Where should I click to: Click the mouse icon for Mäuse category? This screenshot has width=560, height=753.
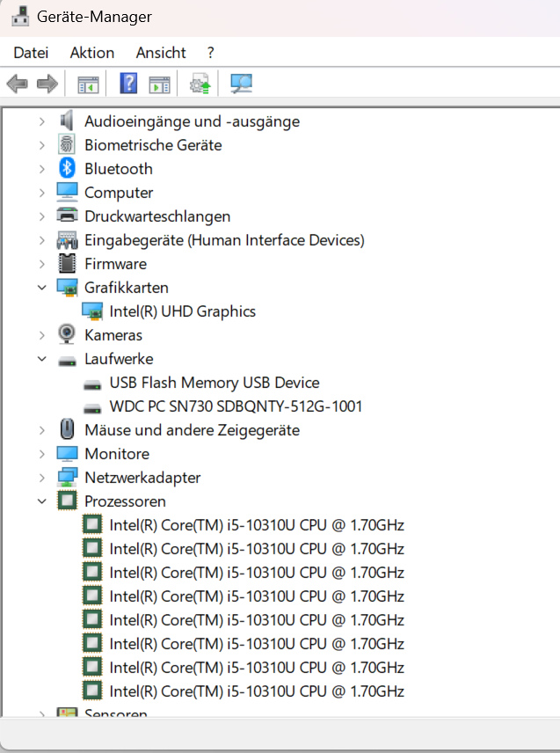[67, 429]
